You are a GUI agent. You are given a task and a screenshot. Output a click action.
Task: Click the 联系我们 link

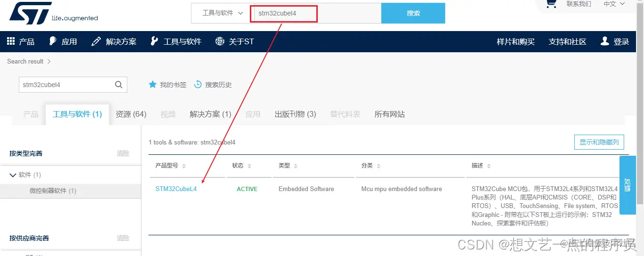coord(579,4)
